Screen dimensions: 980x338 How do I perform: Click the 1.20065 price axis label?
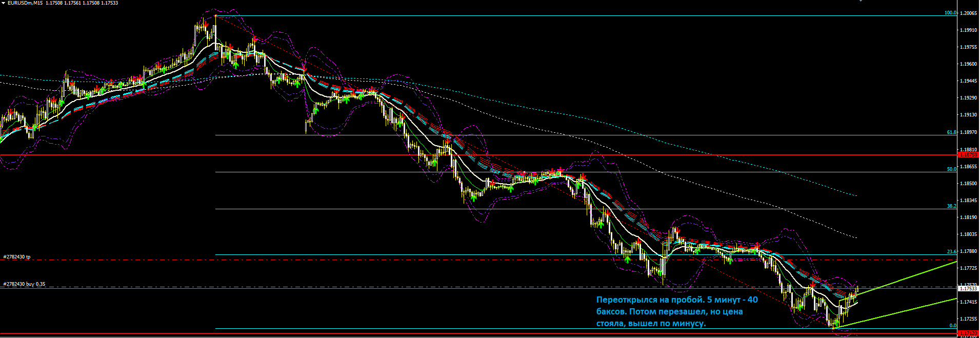click(968, 13)
